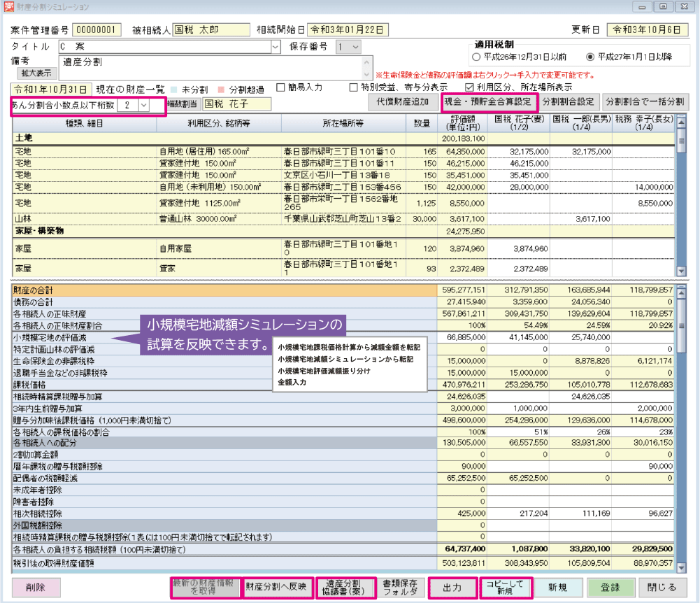Open the あん分割合小数点以下桁数 dropdown

tap(143, 104)
